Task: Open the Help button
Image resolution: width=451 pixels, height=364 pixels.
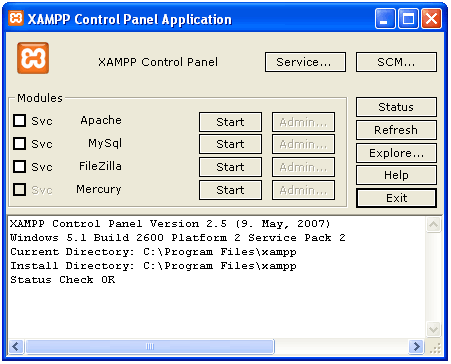Action: 396,175
